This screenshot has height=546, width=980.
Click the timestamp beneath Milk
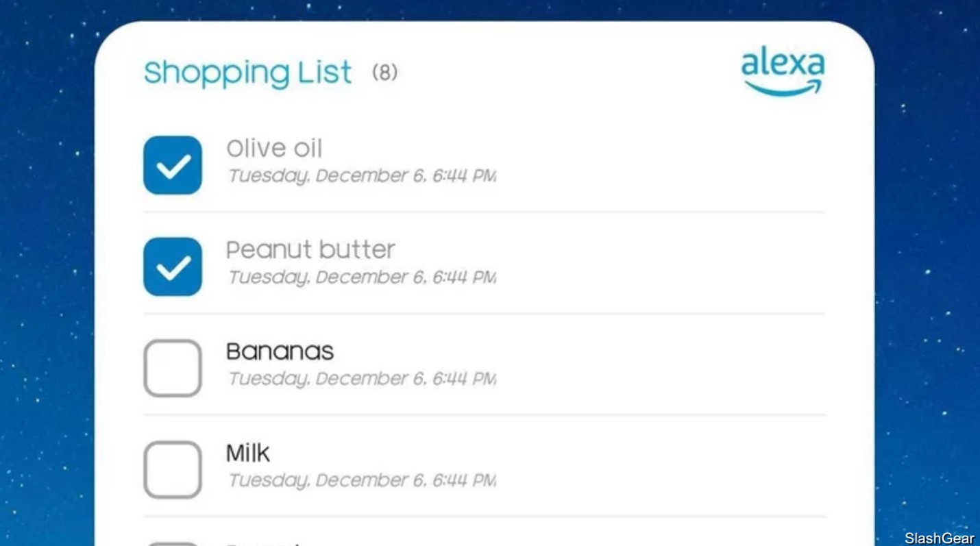pos(361,480)
